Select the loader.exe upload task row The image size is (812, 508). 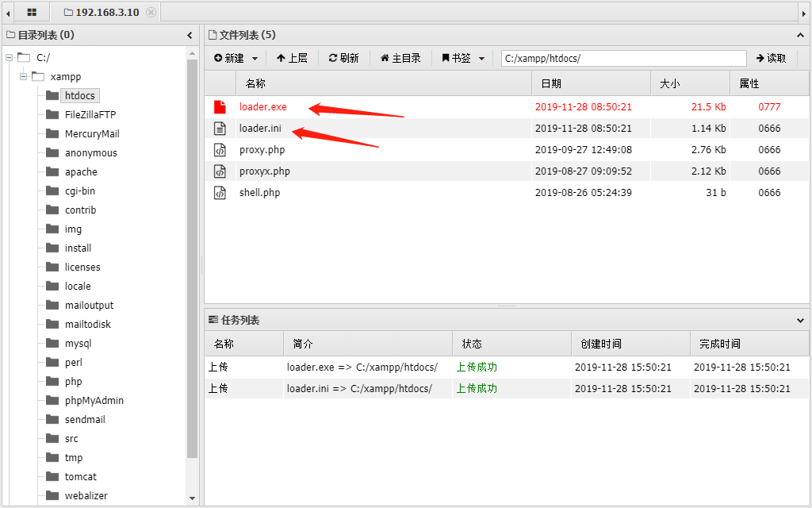coord(507,367)
